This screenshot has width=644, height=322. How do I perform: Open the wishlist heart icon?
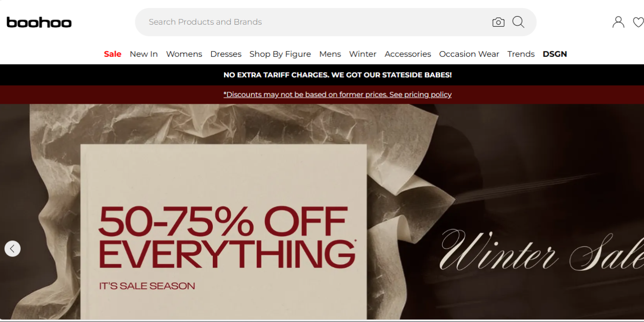click(638, 22)
